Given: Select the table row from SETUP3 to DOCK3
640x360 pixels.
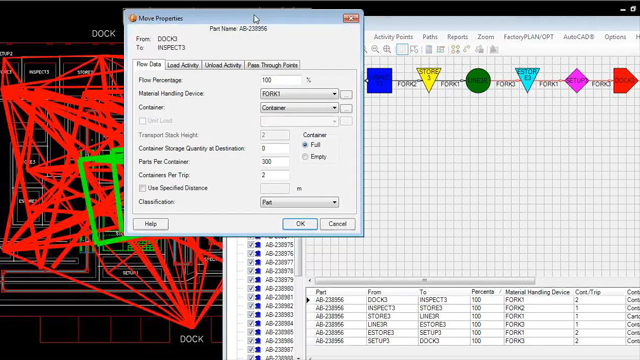Looking at the screenshot, I should click(x=473, y=341).
